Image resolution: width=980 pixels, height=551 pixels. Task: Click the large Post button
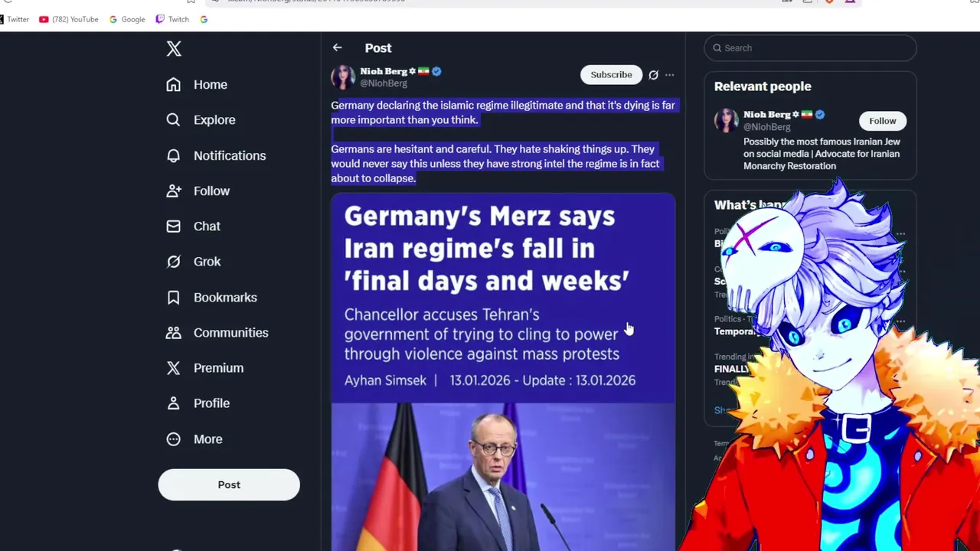(229, 484)
